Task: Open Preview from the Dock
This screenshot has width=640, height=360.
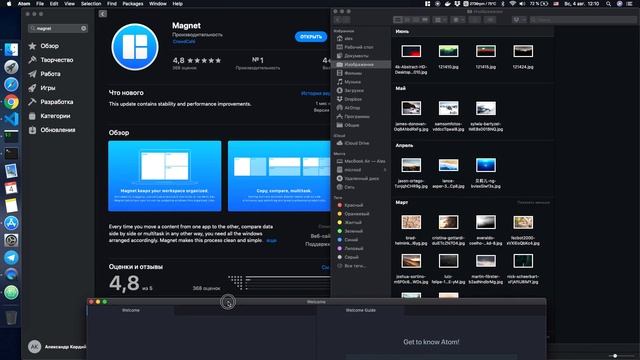Action: 11,171
